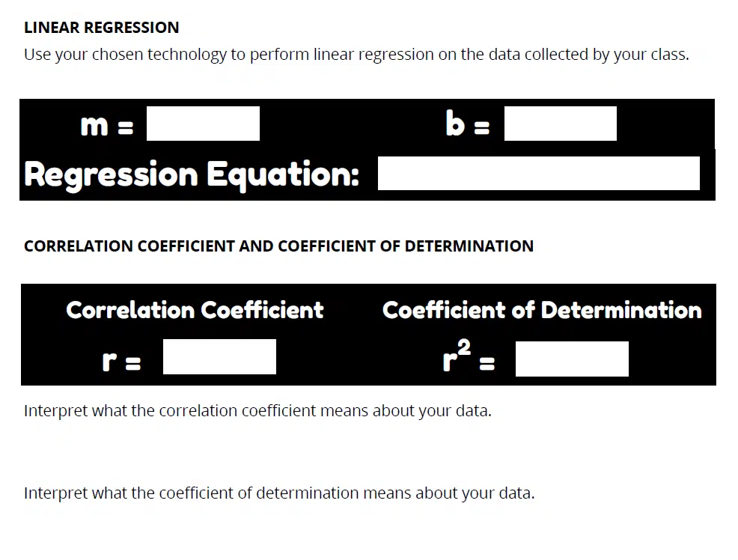Click the 'm =' label text
Screen dimensions: 738x560
(107, 126)
